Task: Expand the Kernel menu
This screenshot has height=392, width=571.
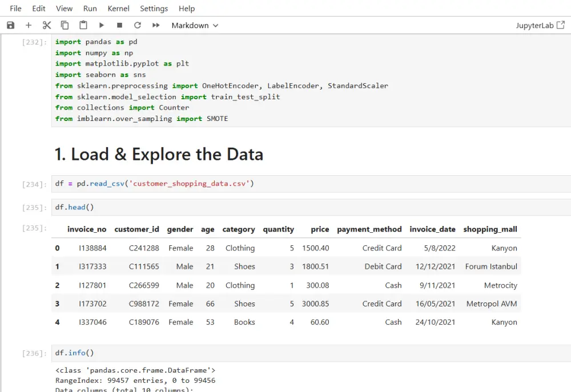Action: [118, 9]
